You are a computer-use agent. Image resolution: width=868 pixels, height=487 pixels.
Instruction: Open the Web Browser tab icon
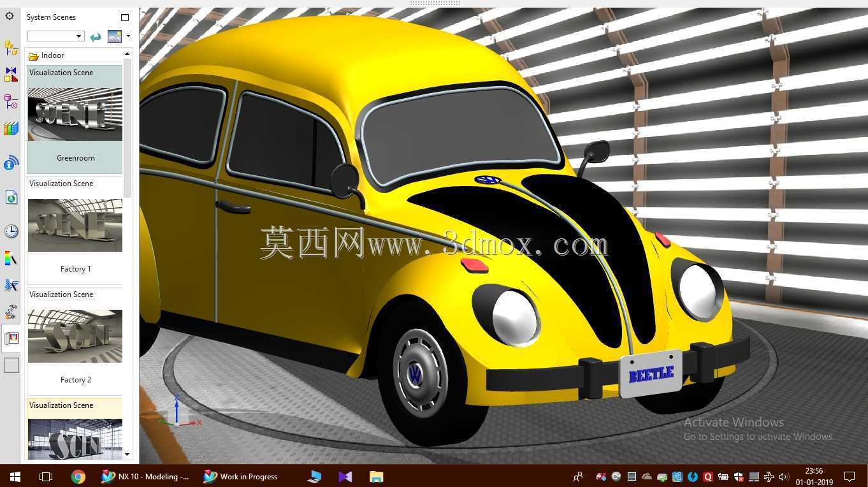[11, 198]
